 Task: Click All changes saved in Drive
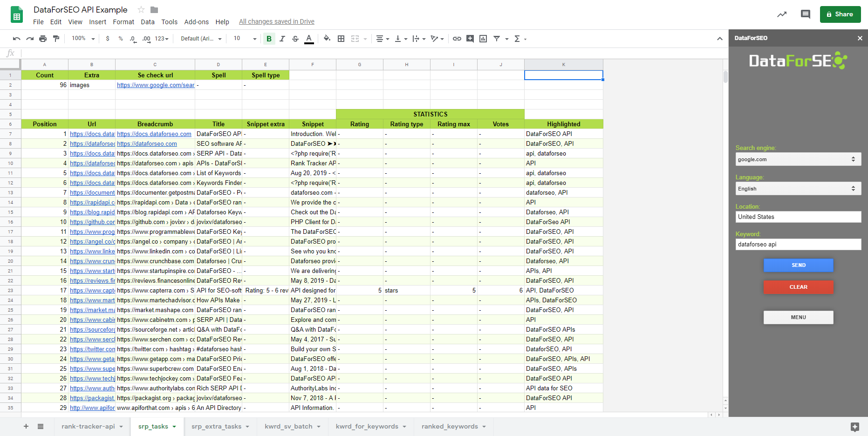[277, 21]
